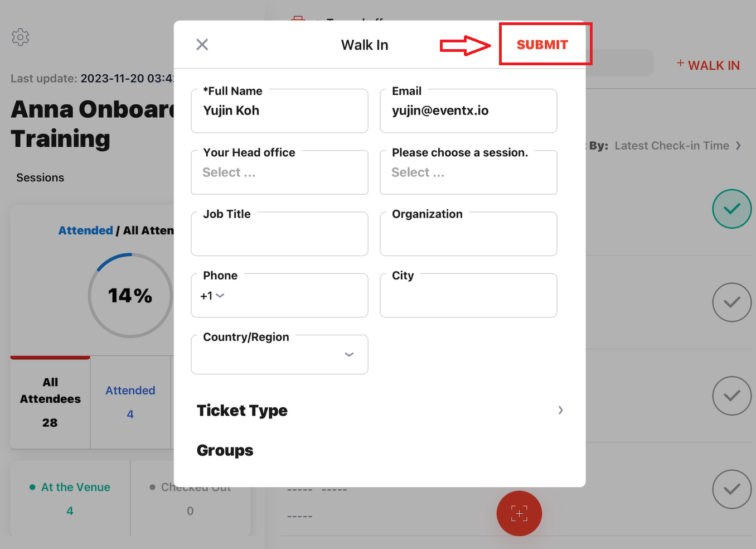The width and height of the screenshot is (756, 549).
Task: Switch to the Attended tab
Action: (130, 402)
